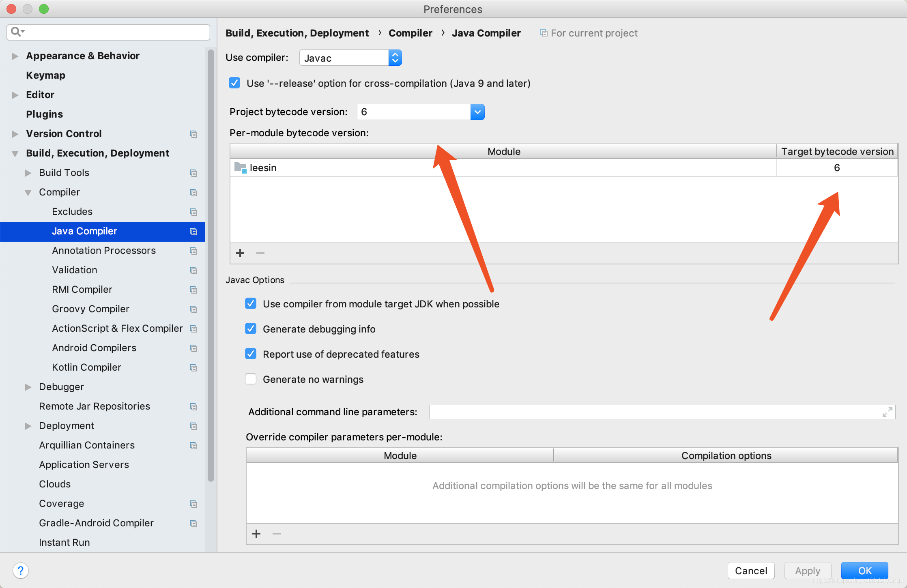Disable Generate debugging info checkbox
This screenshot has width=907, height=588.
pos(251,329)
